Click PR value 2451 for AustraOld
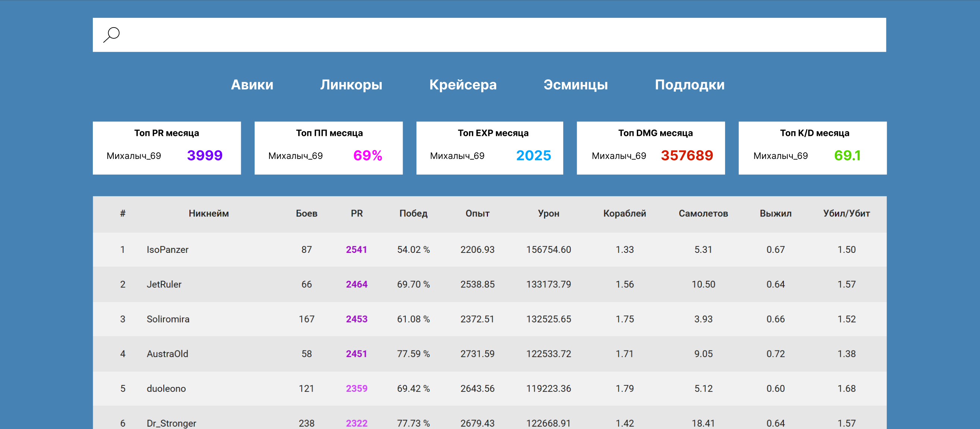Screen dimensions: 980x429 (x=356, y=354)
